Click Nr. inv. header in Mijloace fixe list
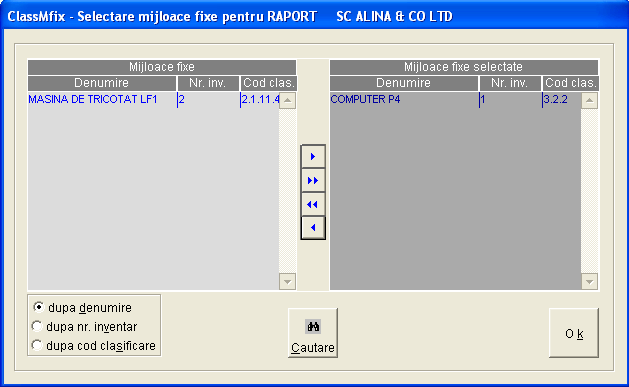 208,83
